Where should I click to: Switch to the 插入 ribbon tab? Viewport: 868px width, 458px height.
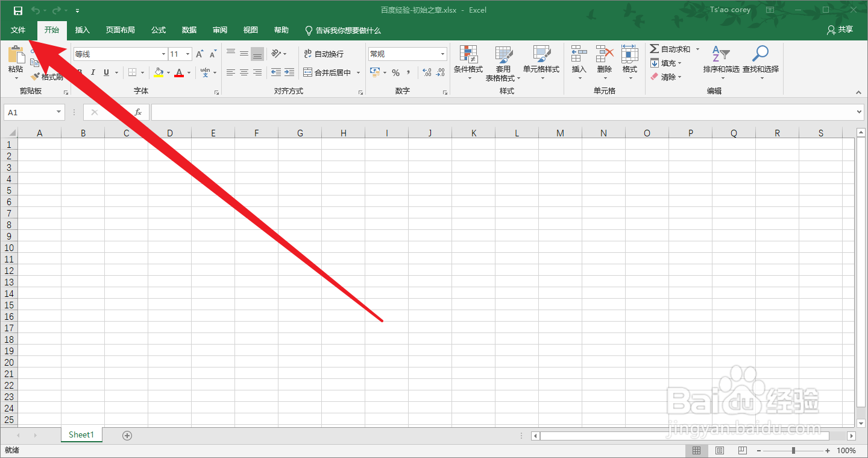tap(82, 30)
